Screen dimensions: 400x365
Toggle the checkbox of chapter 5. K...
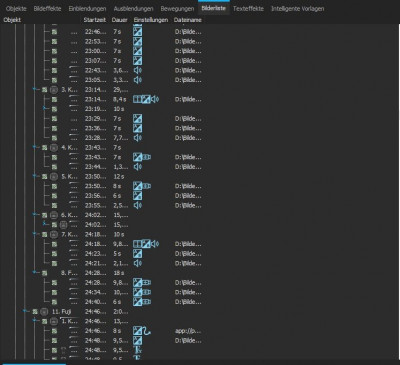[x=44, y=176]
